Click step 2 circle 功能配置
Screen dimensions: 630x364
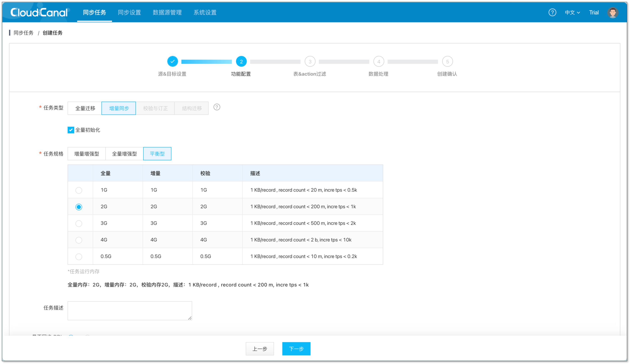[x=241, y=61]
